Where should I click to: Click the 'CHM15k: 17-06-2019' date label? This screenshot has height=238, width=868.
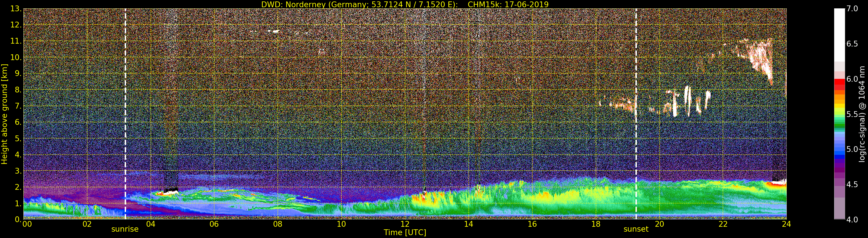508,4
